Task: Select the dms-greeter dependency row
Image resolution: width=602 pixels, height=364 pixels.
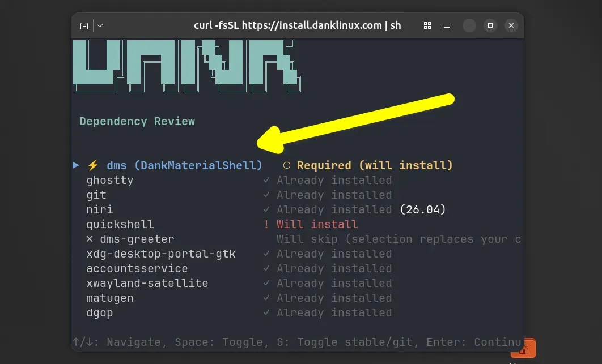Action: [303, 239]
